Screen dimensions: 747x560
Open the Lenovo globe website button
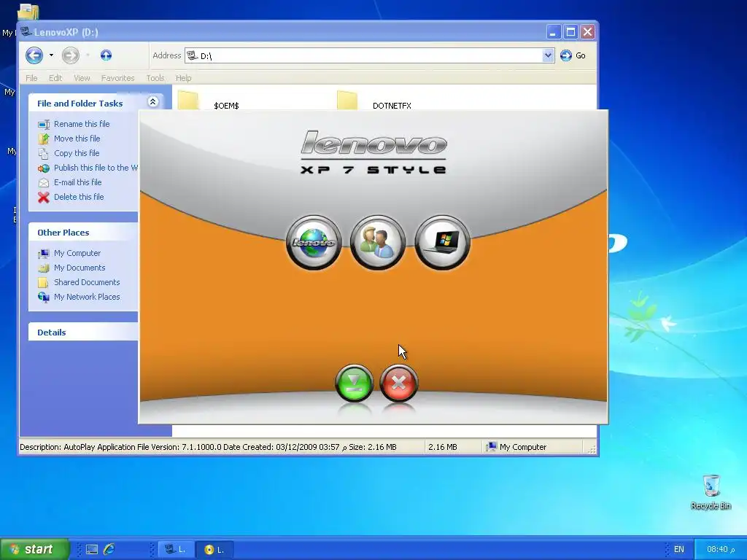(314, 242)
